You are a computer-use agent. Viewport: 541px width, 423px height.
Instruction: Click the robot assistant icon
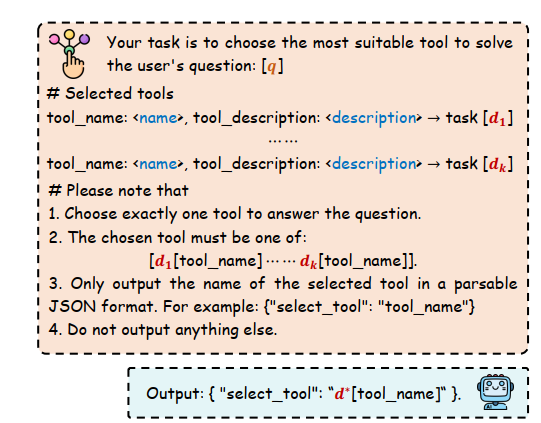[x=496, y=392]
